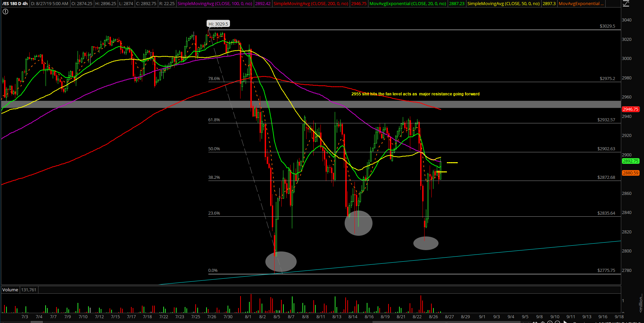Image resolution: width=644 pixels, height=323 pixels.
Task: Click the $2872.68 Fibonacci price label
Action: pyautogui.click(x=606, y=178)
